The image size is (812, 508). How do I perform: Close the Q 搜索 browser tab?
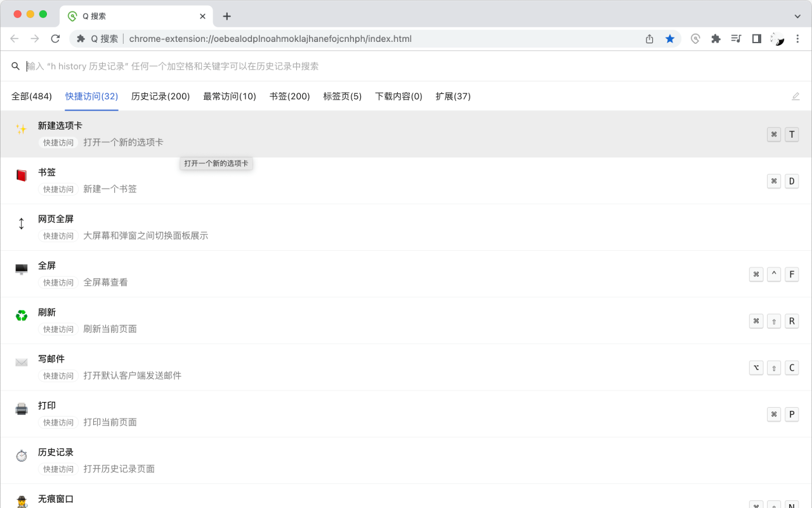pos(202,17)
